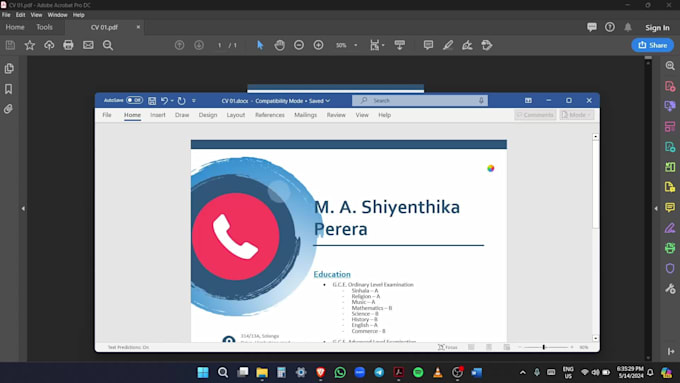Open the Windows Start menu
Viewport: 680px width, 383px height.
[x=203, y=372]
